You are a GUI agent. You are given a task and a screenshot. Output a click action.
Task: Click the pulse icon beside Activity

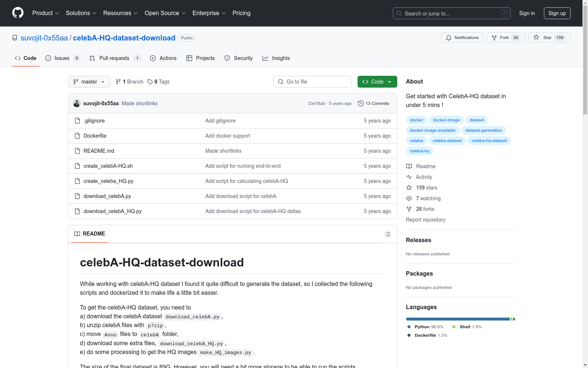(409, 177)
